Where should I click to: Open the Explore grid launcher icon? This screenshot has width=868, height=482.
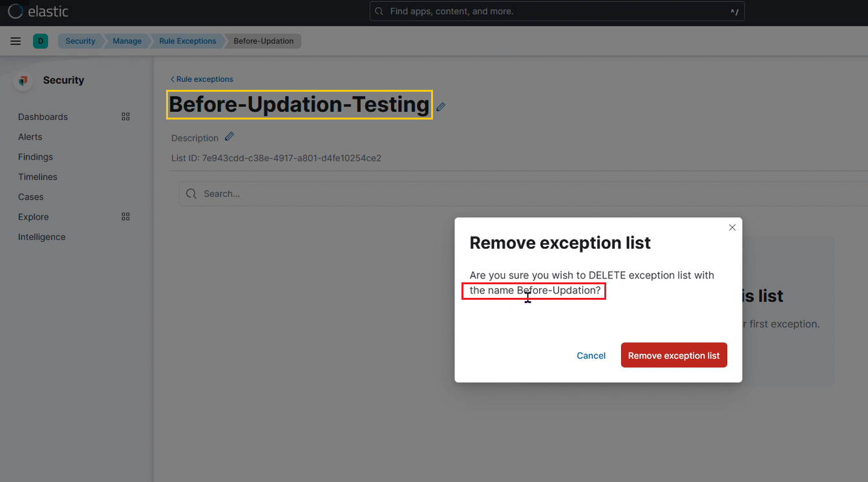click(x=125, y=216)
